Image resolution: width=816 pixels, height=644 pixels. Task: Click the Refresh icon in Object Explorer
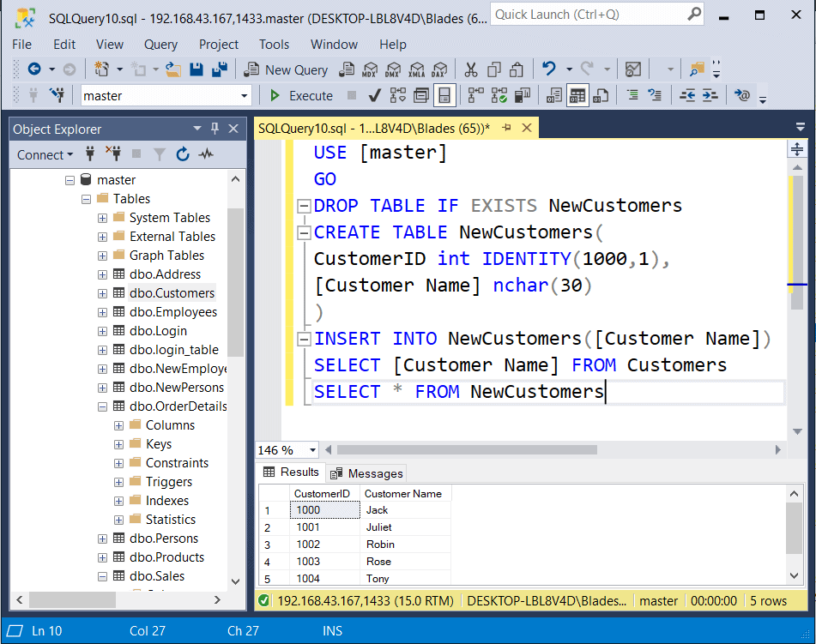point(182,153)
